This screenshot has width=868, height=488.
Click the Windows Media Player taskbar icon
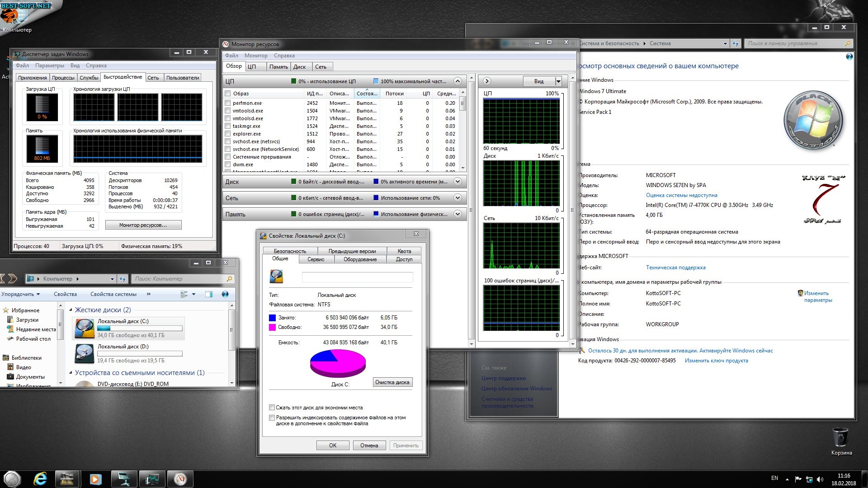(95, 479)
